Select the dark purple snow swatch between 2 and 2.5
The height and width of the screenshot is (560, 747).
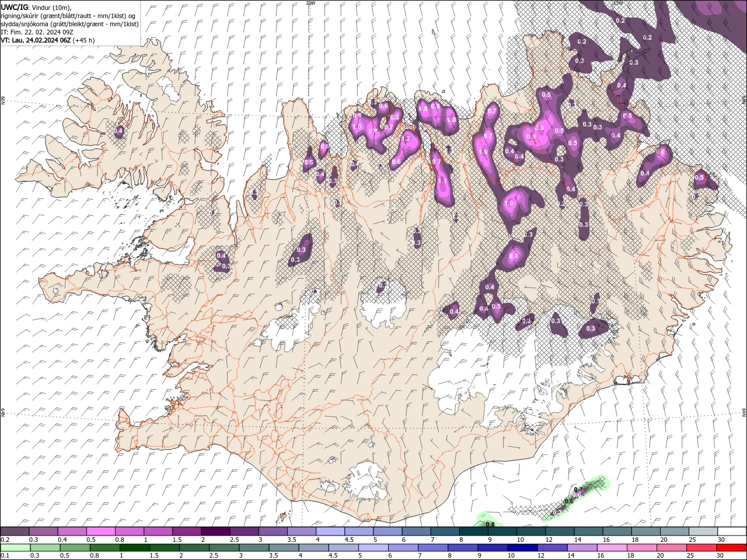tap(216, 531)
